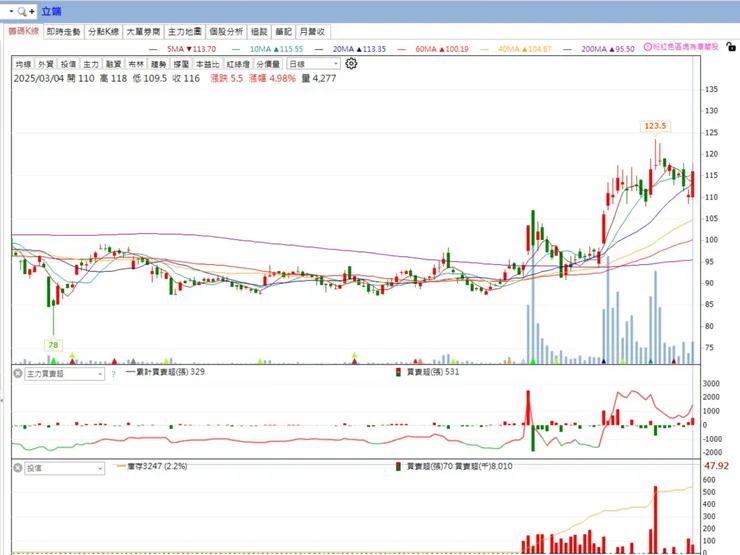Click the 10MA legend entry
The image size is (740, 555).
click(x=268, y=49)
